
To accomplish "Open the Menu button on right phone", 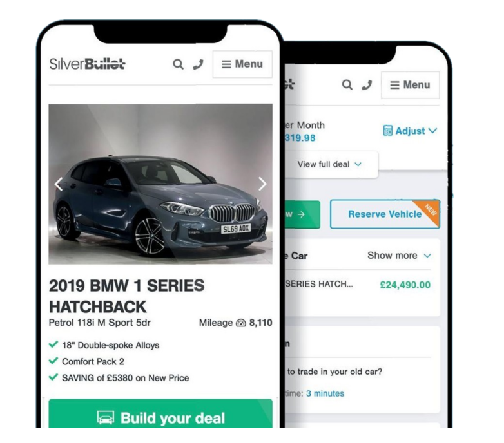I will tap(410, 85).
